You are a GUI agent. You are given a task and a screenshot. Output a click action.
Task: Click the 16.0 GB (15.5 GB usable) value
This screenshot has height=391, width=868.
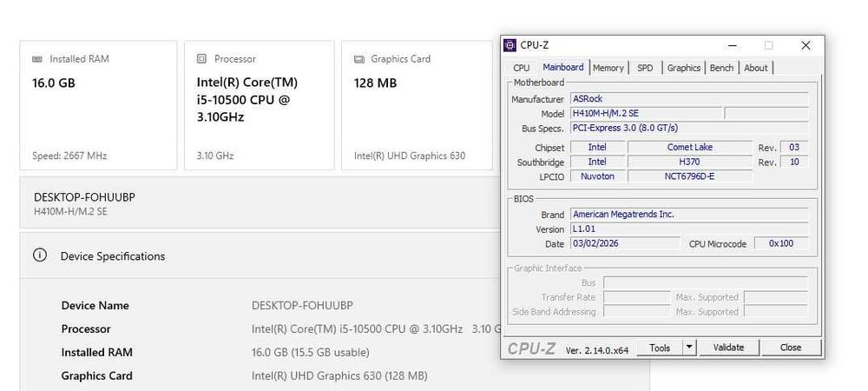pos(310,352)
